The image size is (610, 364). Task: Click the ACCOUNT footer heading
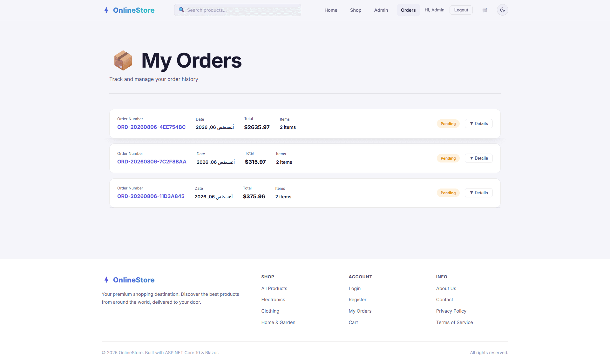click(360, 277)
